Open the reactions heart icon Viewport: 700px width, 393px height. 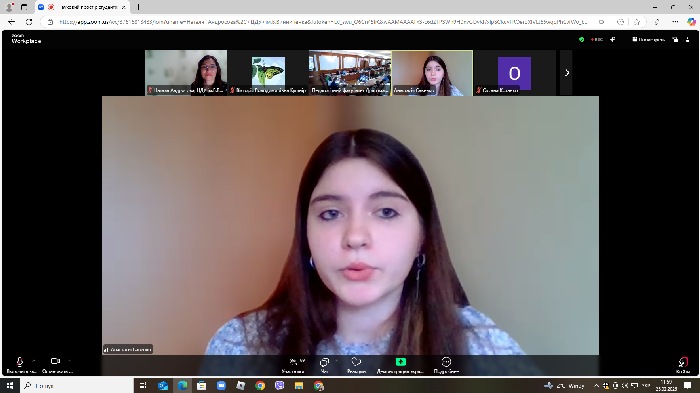(356, 361)
